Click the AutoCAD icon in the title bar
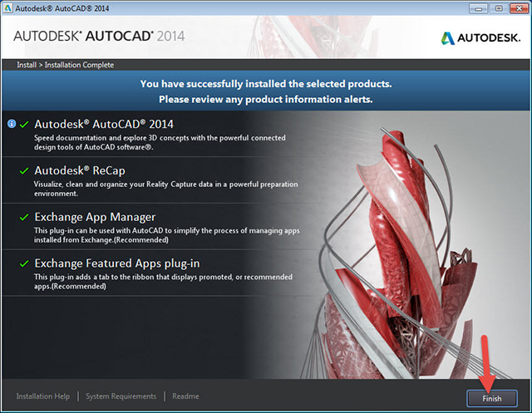The height and width of the screenshot is (413, 532). (x=7, y=8)
